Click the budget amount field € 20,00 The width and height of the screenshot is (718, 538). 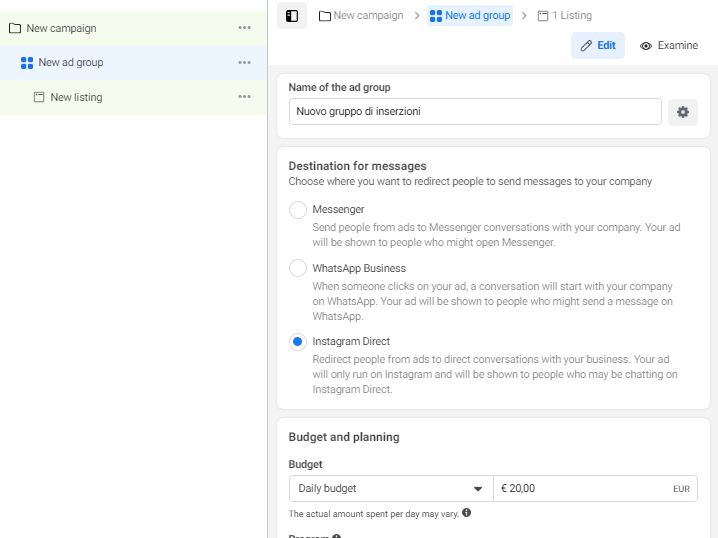point(595,489)
